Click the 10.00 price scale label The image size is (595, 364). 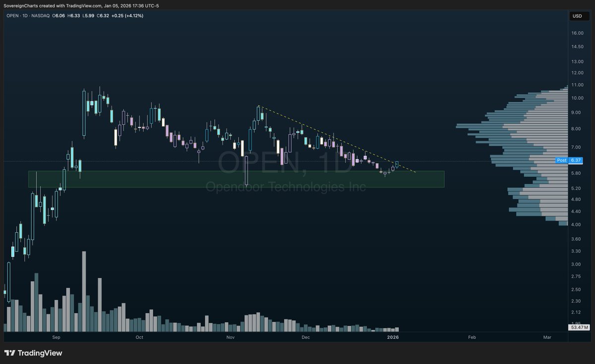[577, 98]
